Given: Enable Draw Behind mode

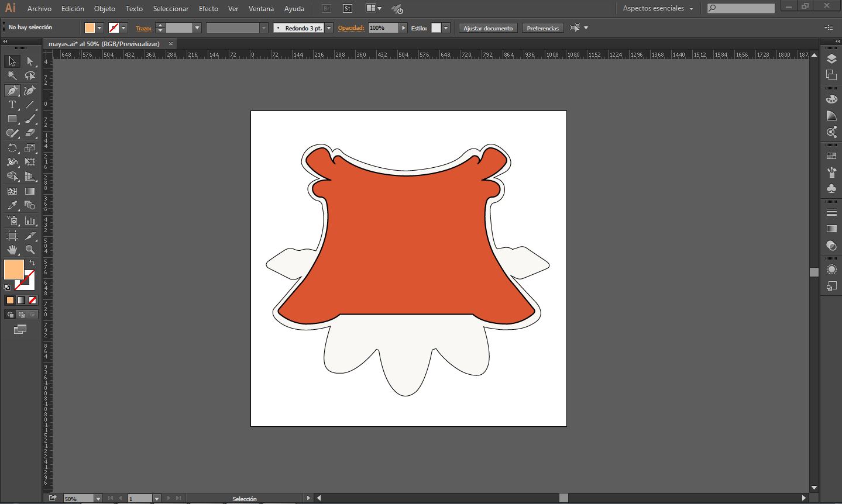Looking at the screenshot, I should click(x=22, y=315).
